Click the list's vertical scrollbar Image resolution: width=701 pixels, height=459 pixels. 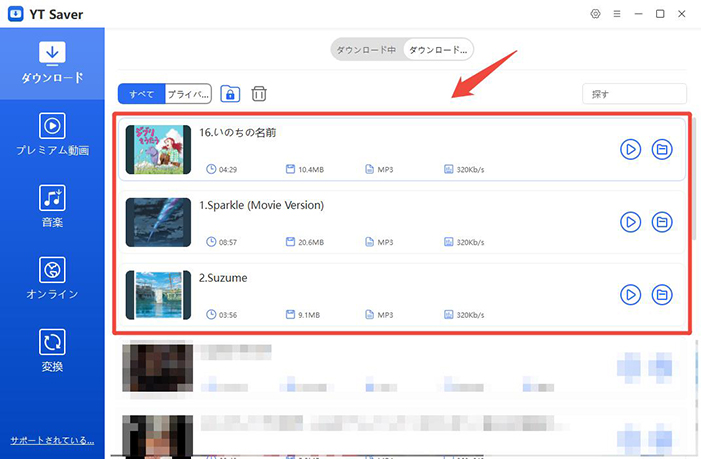(694, 179)
